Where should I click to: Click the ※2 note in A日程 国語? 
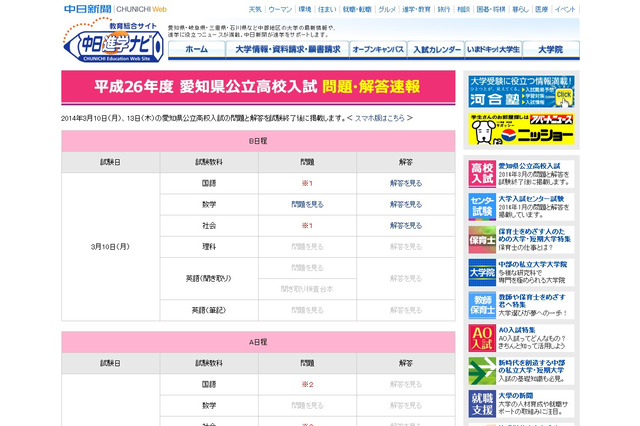pyautogui.click(x=307, y=384)
